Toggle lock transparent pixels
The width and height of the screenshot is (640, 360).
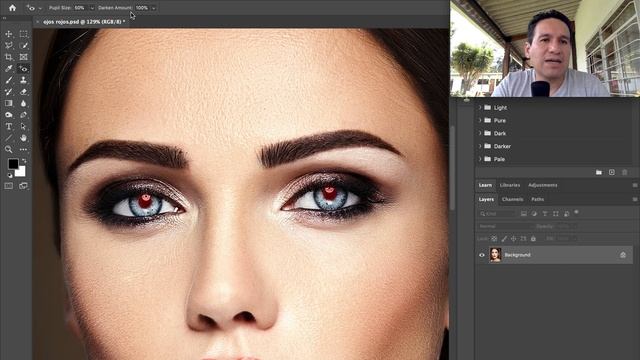pos(494,239)
